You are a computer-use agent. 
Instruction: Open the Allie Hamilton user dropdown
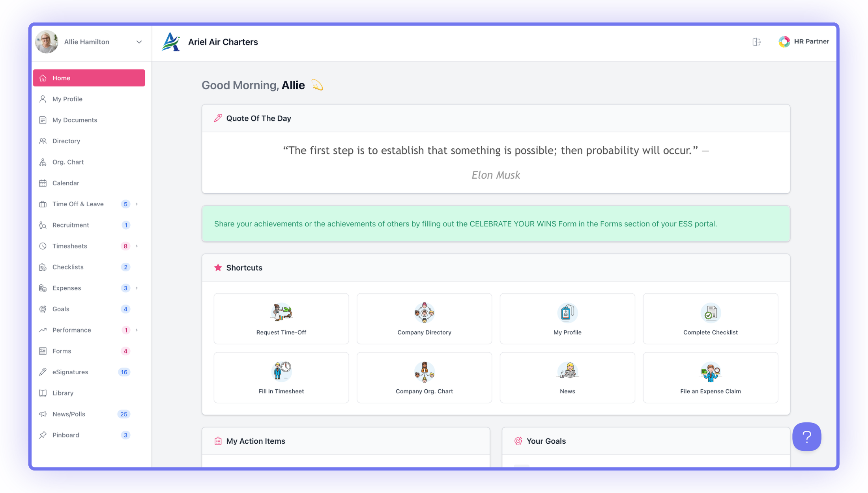point(139,42)
